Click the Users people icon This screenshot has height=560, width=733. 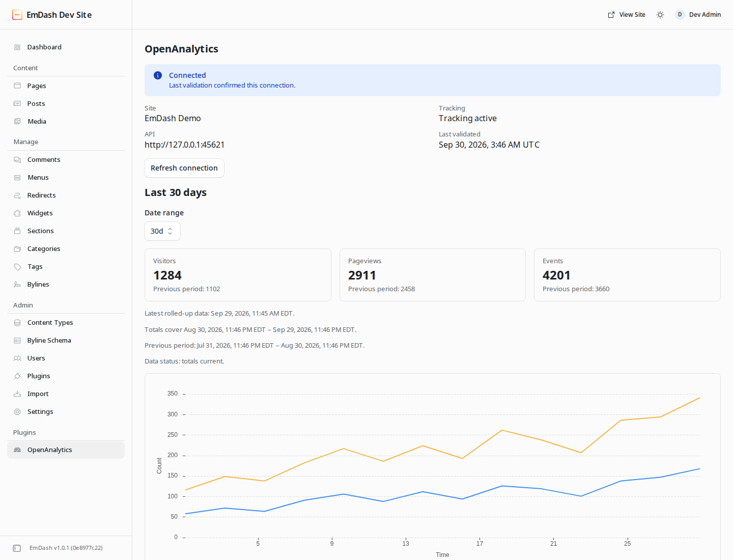[17, 358]
